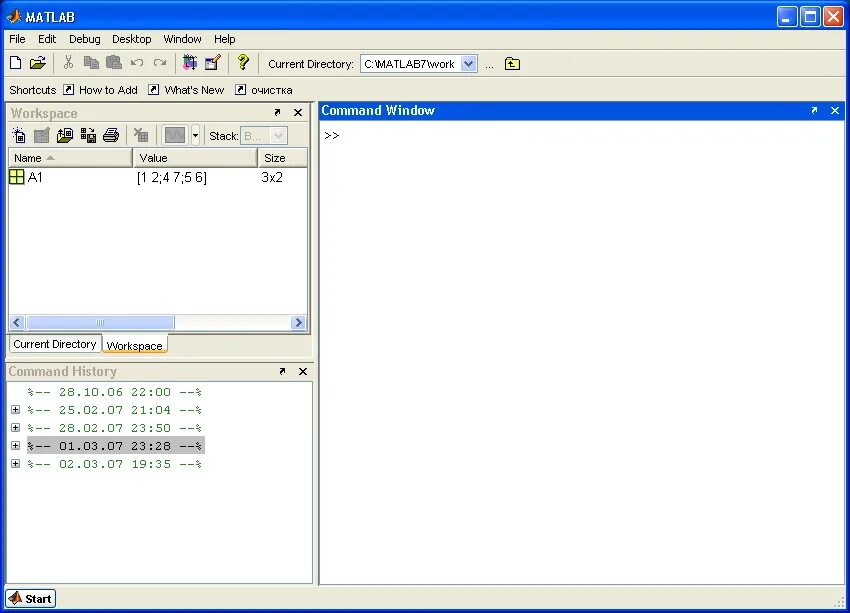Expand the 25.02.07 21:04 history session
This screenshot has width=850, height=613.
(x=16, y=410)
